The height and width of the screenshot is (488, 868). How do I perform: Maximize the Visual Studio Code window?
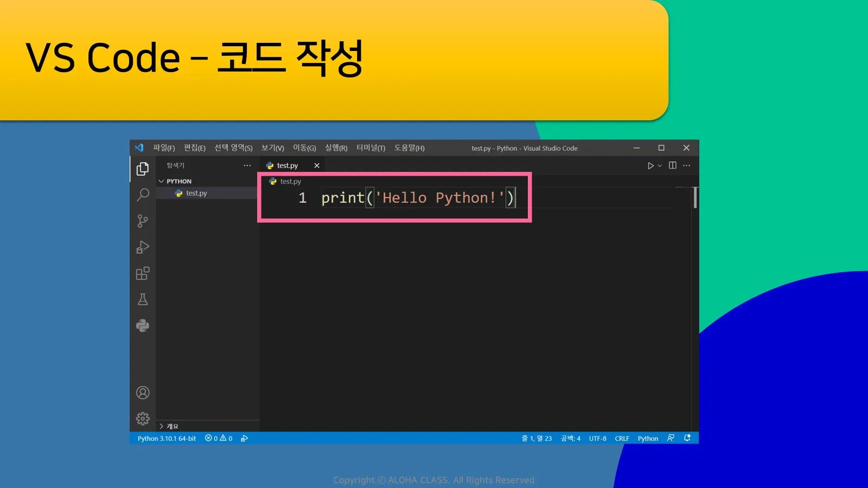[661, 148]
